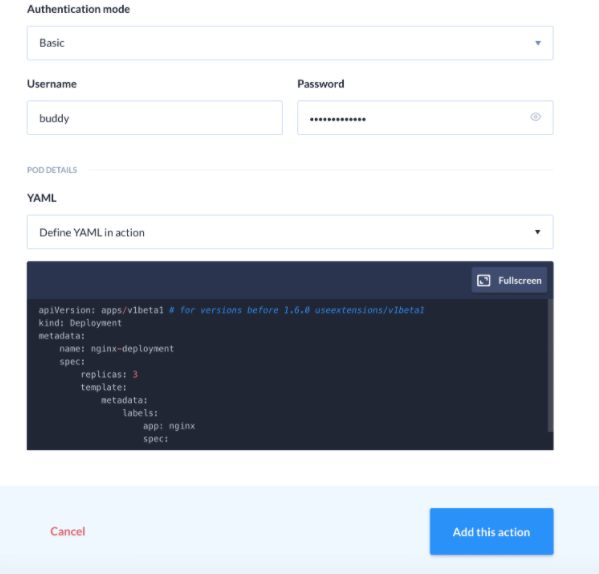
Task: Click the Fullscreen expand icon
Action: point(483,280)
